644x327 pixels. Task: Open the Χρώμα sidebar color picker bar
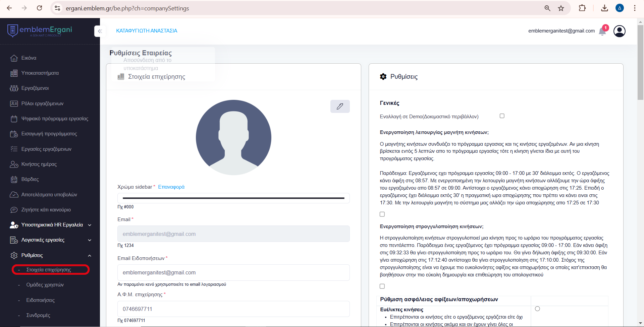click(233, 198)
